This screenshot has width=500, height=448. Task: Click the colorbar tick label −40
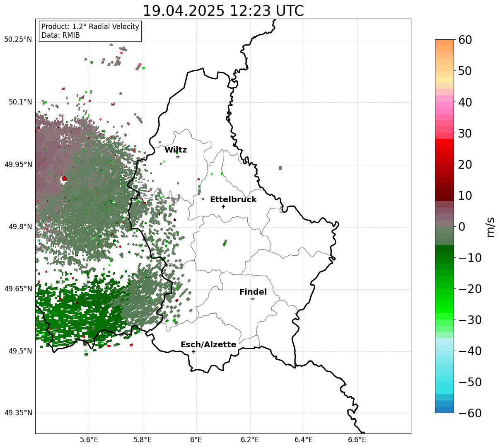click(470, 351)
